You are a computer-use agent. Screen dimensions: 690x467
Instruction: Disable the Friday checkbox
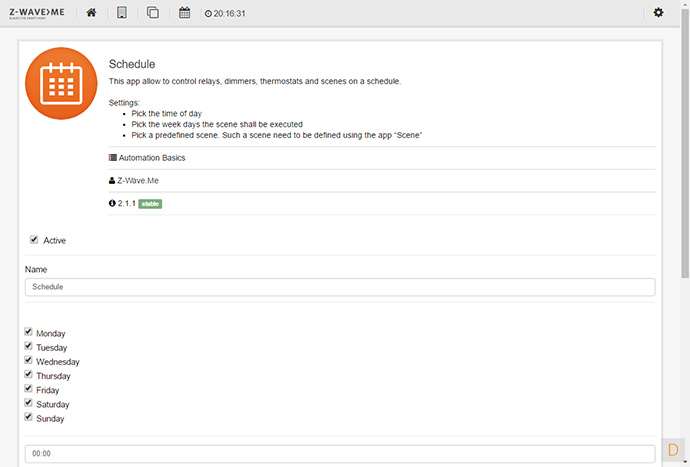(x=29, y=390)
